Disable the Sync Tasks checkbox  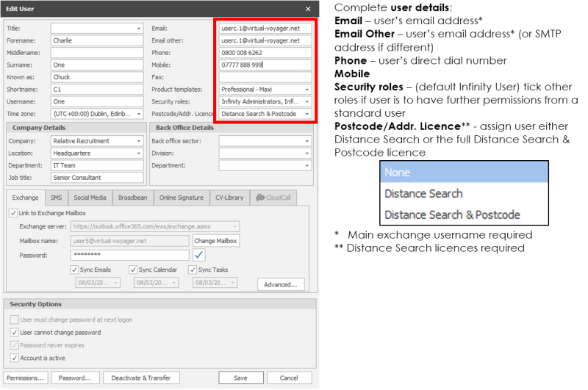(193, 270)
